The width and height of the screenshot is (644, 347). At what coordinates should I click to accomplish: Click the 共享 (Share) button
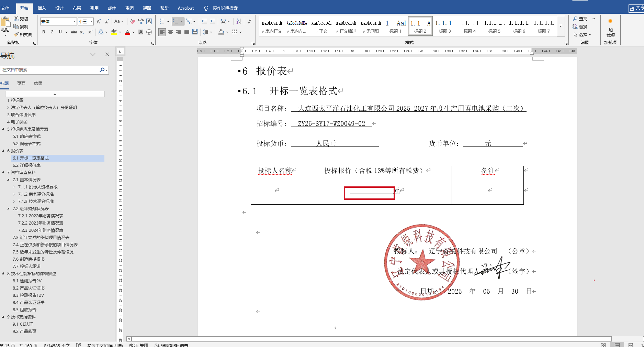[637, 8]
